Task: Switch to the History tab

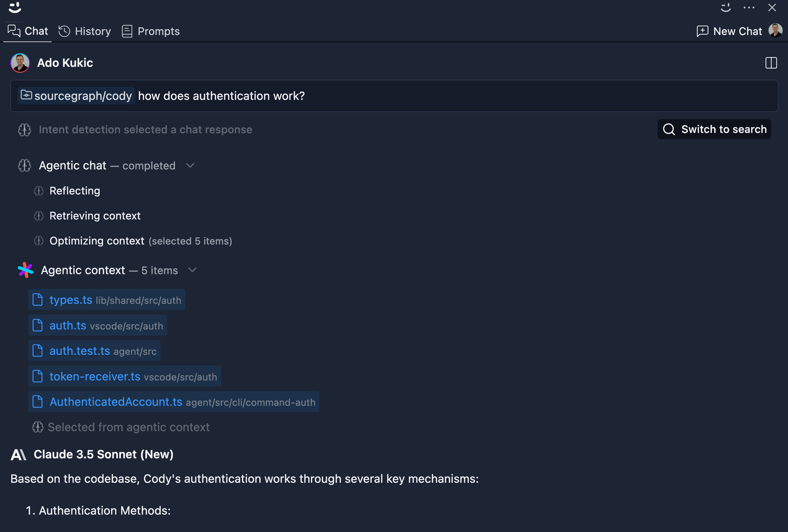Action: (x=85, y=31)
